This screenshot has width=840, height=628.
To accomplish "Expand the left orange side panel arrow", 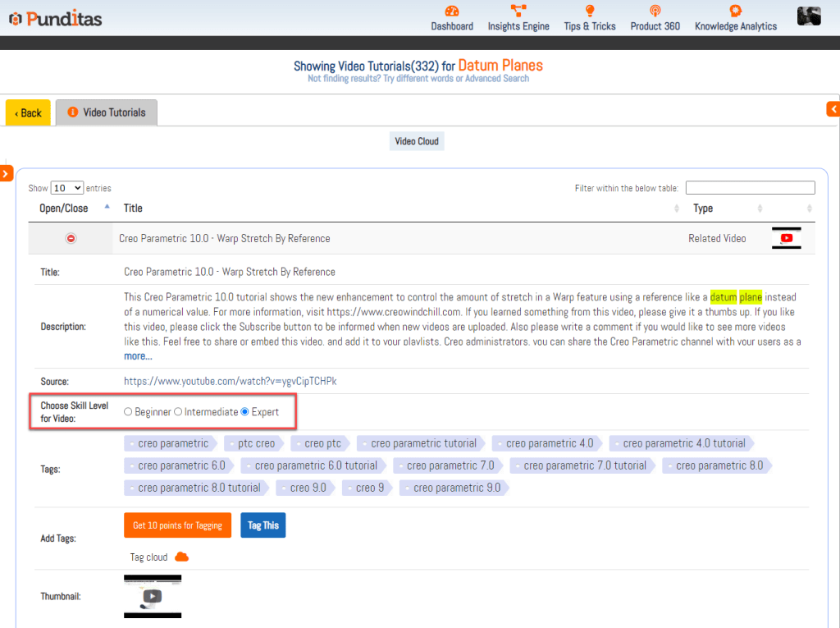I will coord(6,173).
